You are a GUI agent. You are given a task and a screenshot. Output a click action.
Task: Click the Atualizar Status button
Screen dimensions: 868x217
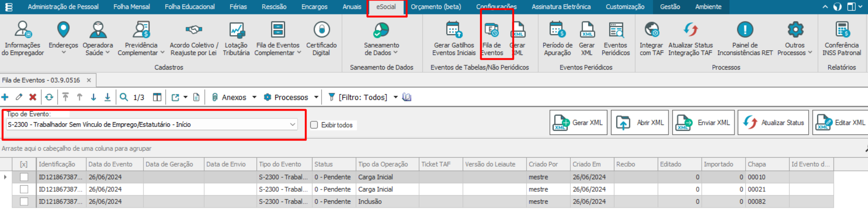coord(773,123)
